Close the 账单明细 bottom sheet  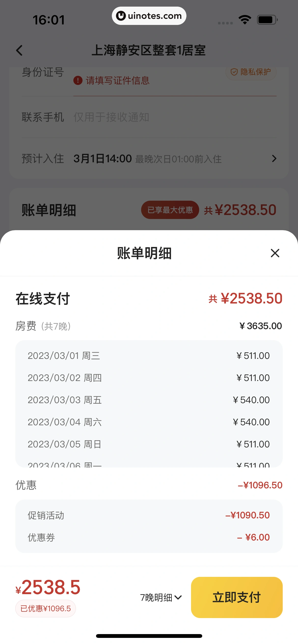[275, 253]
